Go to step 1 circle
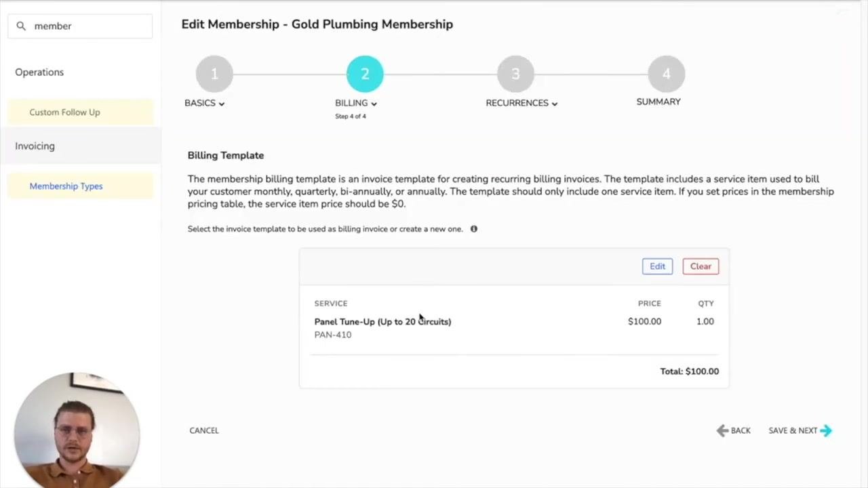This screenshot has width=868, height=488. click(x=214, y=74)
